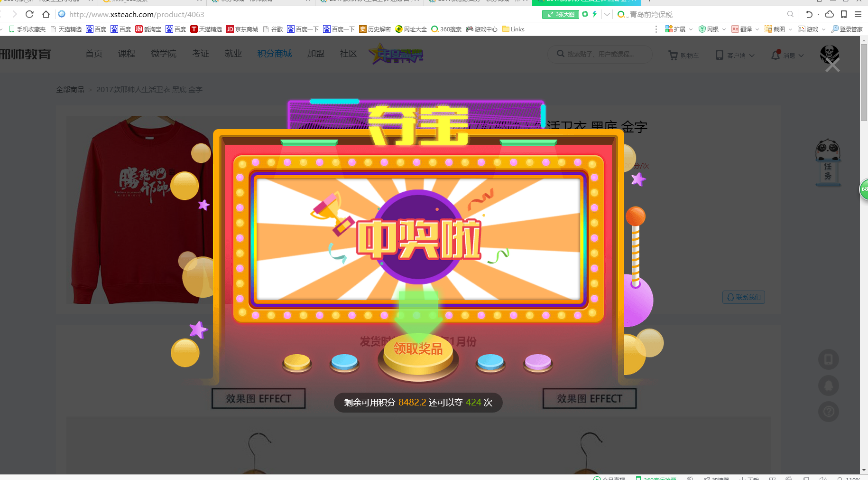Switch to the 积分商城 tab

coord(274,54)
